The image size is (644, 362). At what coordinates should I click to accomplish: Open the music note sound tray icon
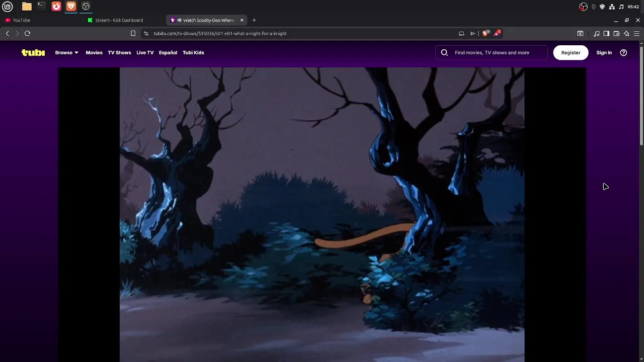[621, 7]
